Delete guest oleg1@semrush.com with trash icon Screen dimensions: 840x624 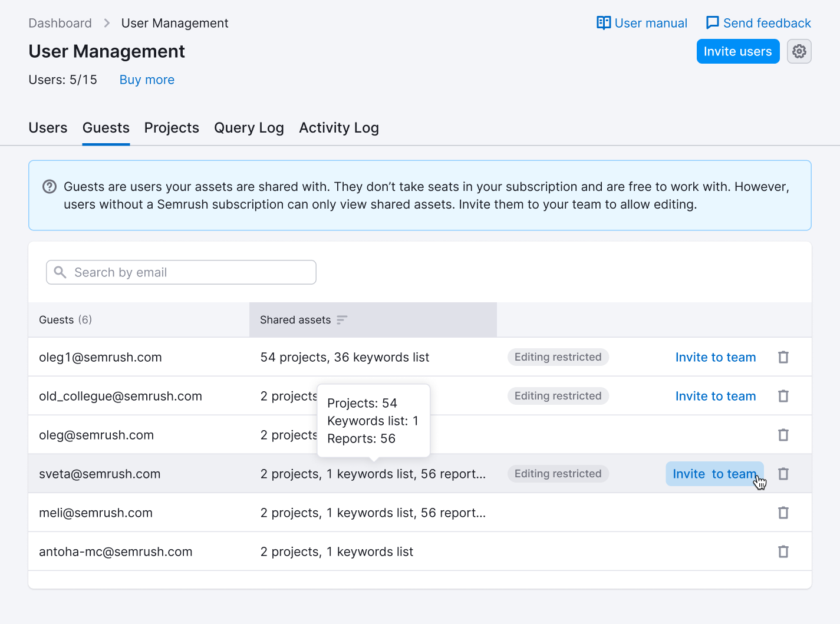(x=783, y=357)
